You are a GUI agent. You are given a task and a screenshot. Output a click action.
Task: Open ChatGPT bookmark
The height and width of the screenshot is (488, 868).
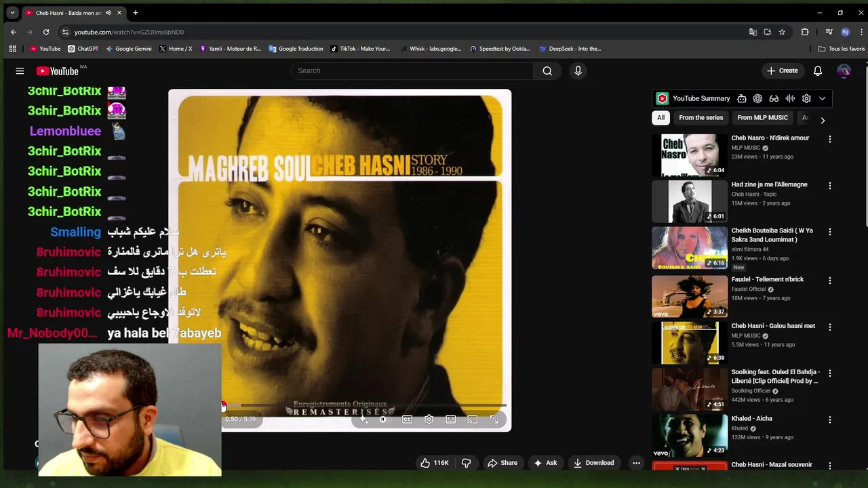pyautogui.click(x=83, y=49)
